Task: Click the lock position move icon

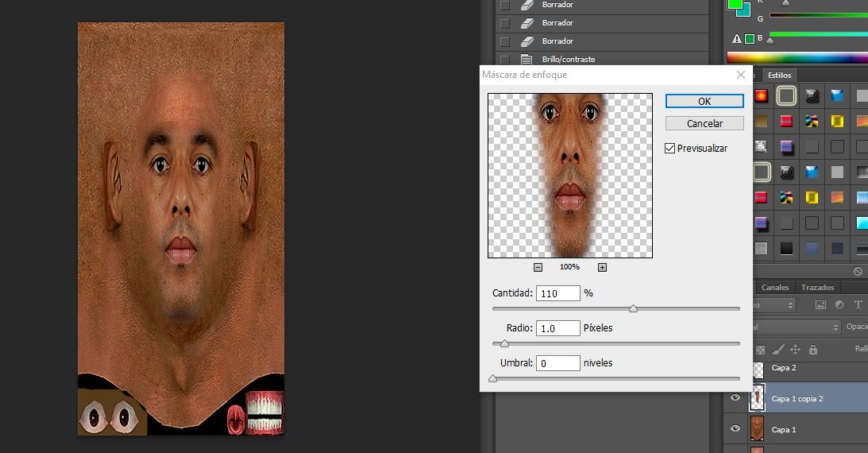Action: 795,350
